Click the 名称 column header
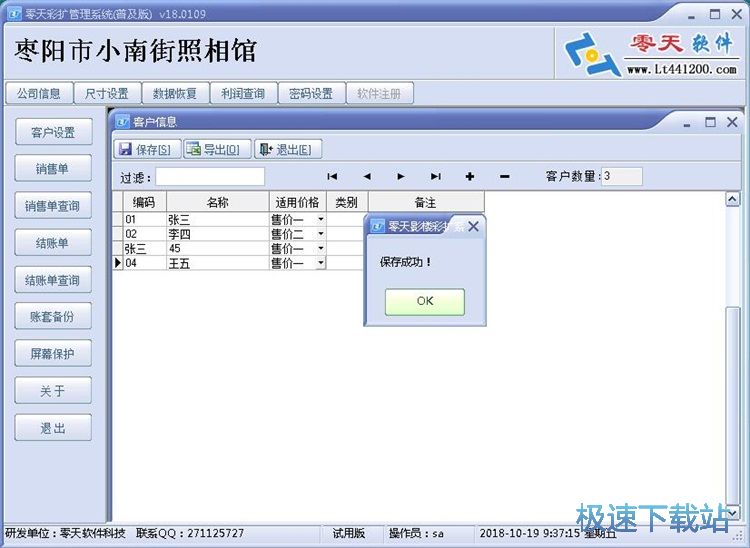 point(218,202)
